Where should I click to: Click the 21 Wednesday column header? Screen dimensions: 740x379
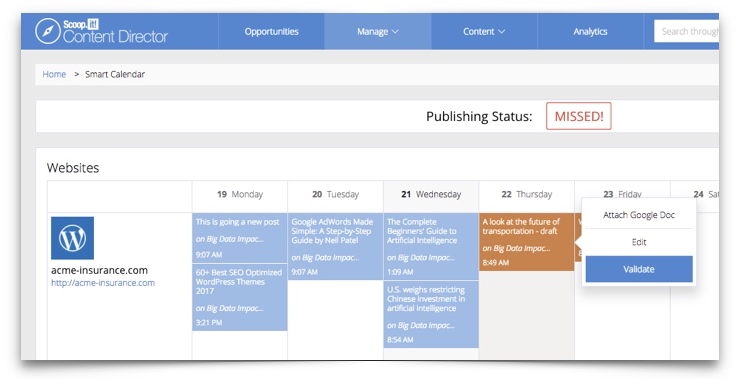pos(431,194)
